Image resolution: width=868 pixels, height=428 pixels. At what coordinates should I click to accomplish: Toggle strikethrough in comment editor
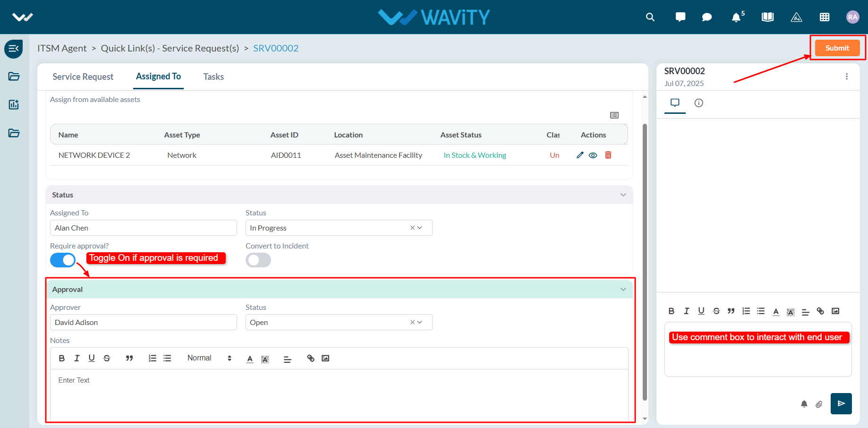click(716, 311)
